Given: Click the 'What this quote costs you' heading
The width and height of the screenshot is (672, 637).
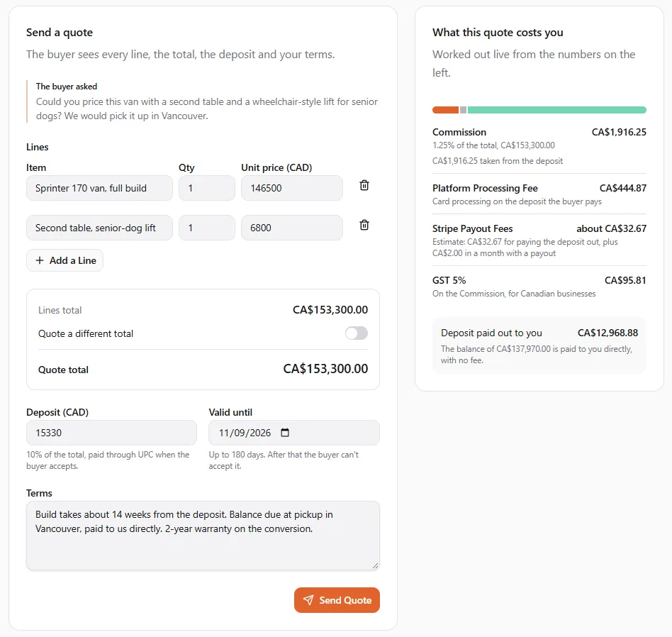Looking at the screenshot, I should point(498,32).
